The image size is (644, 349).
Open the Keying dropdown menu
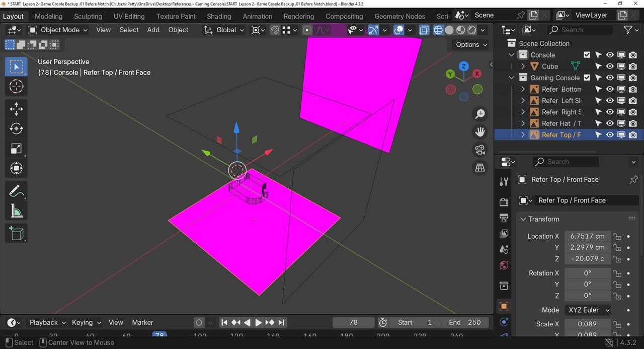[x=87, y=322]
